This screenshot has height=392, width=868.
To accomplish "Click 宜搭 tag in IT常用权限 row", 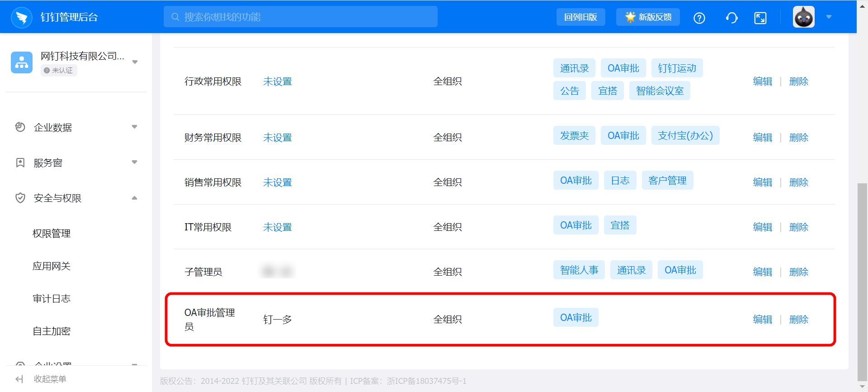I will tap(620, 225).
